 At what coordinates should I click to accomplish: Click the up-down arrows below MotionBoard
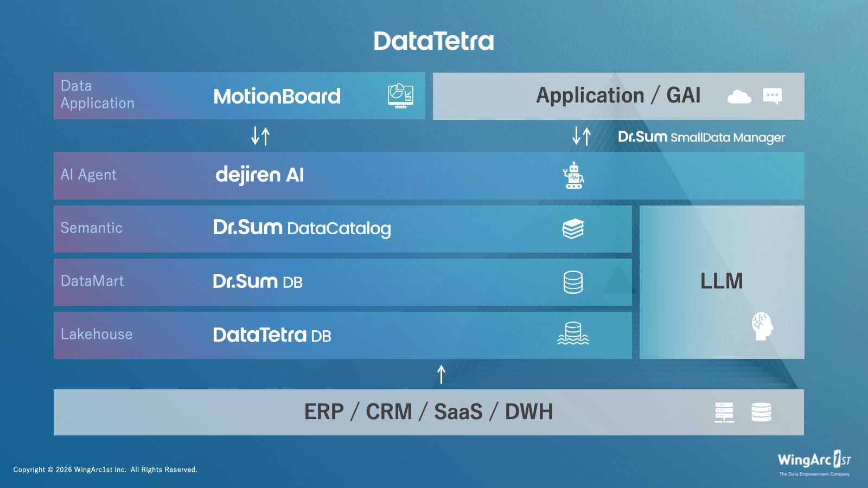click(x=260, y=136)
